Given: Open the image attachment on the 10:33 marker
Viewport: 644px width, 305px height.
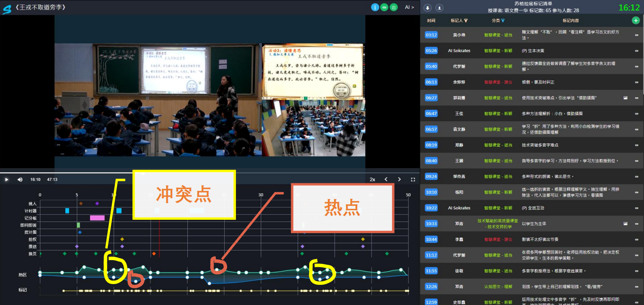Looking at the screenshot, I should click(x=626, y=224).
